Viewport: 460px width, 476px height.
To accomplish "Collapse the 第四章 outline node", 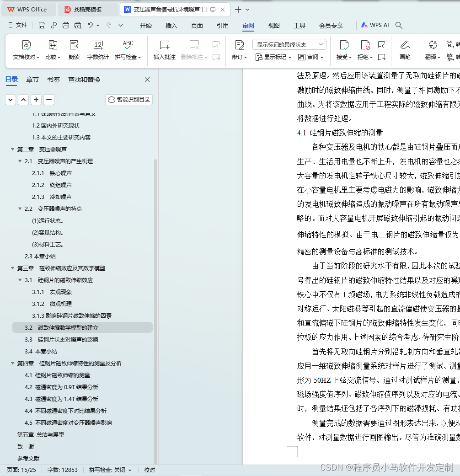I will 13,363.
